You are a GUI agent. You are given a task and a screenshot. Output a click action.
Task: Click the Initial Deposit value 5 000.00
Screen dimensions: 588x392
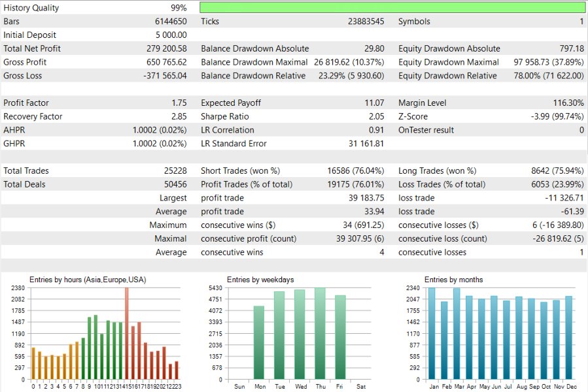171,35
